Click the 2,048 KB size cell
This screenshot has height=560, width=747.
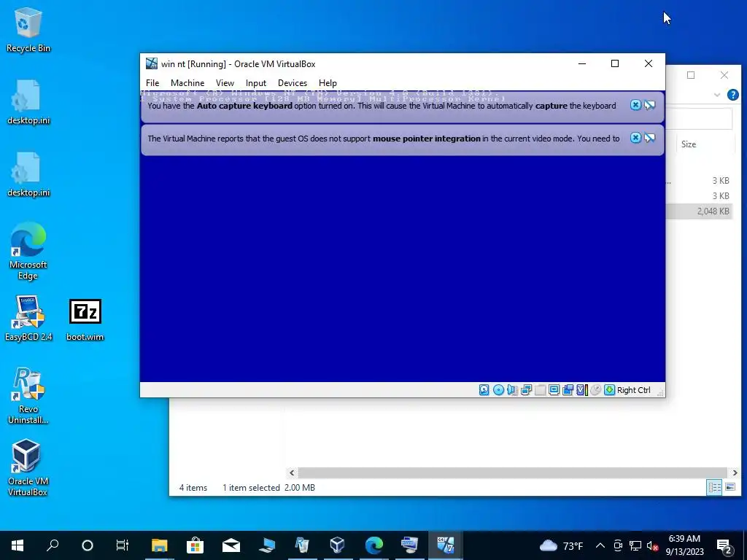713,211
